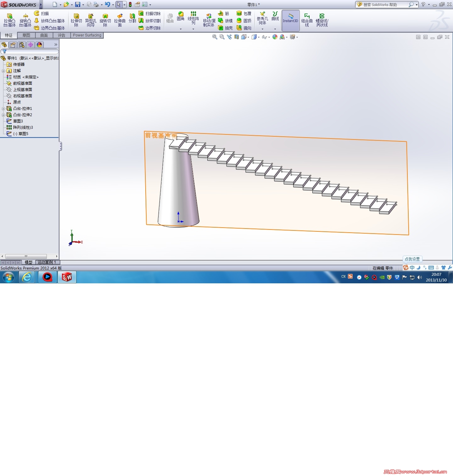Activate the 旋转切除 revolved cut tool
Viewport: 453px width, 476px height.
(105, 20)
